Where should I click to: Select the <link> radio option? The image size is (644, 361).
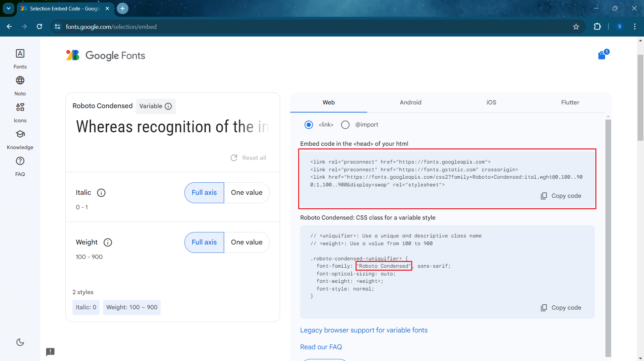[x=309, y=125]
